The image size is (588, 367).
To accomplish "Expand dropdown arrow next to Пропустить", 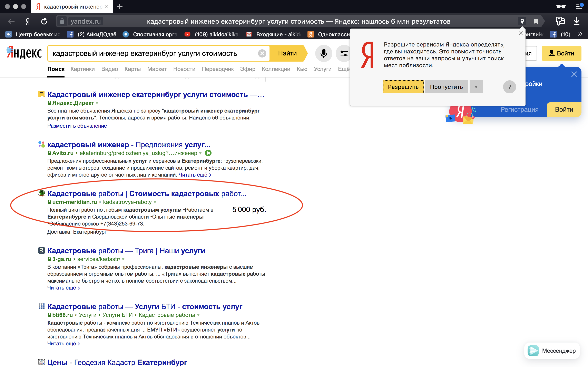I will 476,87.
